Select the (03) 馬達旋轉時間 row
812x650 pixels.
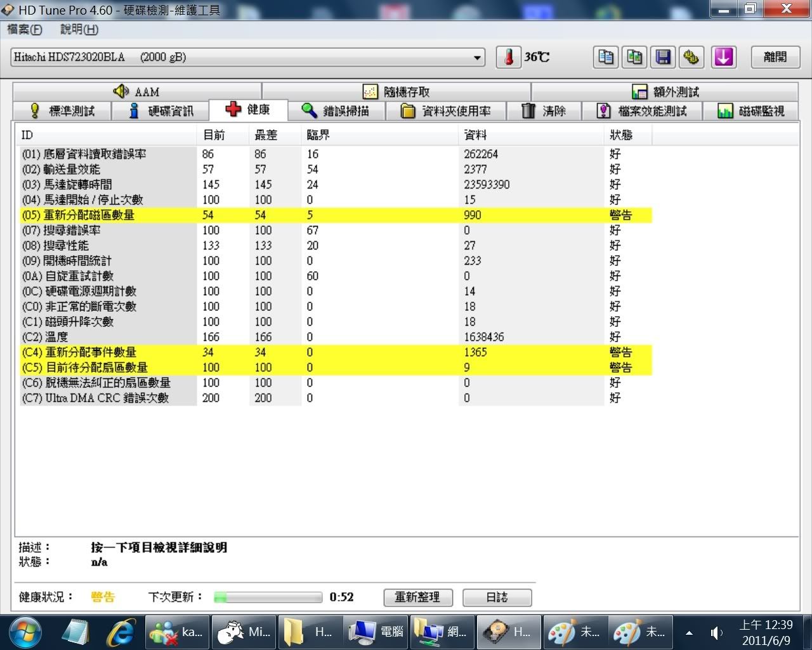point(335,185)
